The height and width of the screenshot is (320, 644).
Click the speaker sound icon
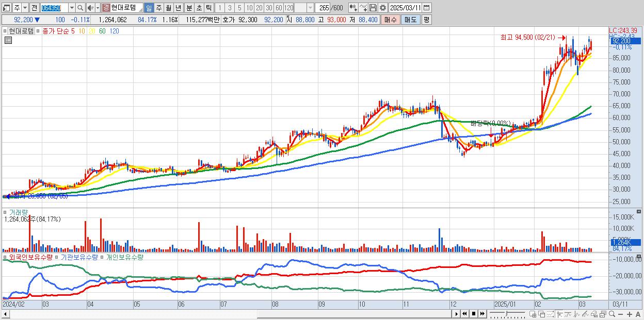tap(90, 8)
